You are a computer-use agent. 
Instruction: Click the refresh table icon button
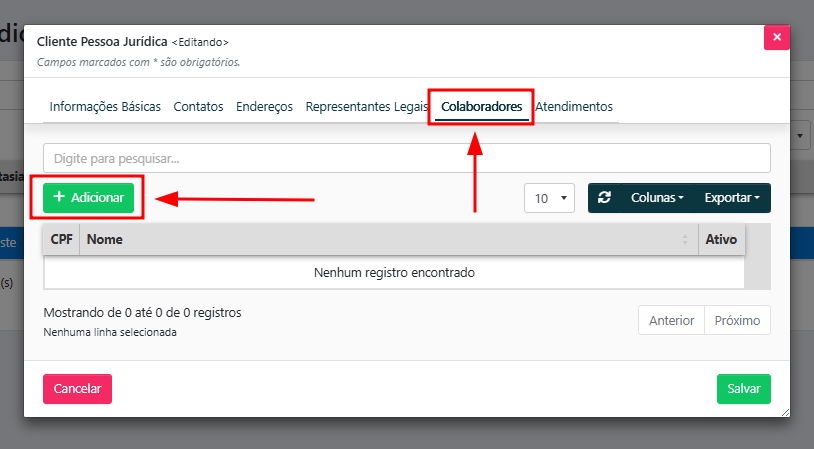click(605, 198)
